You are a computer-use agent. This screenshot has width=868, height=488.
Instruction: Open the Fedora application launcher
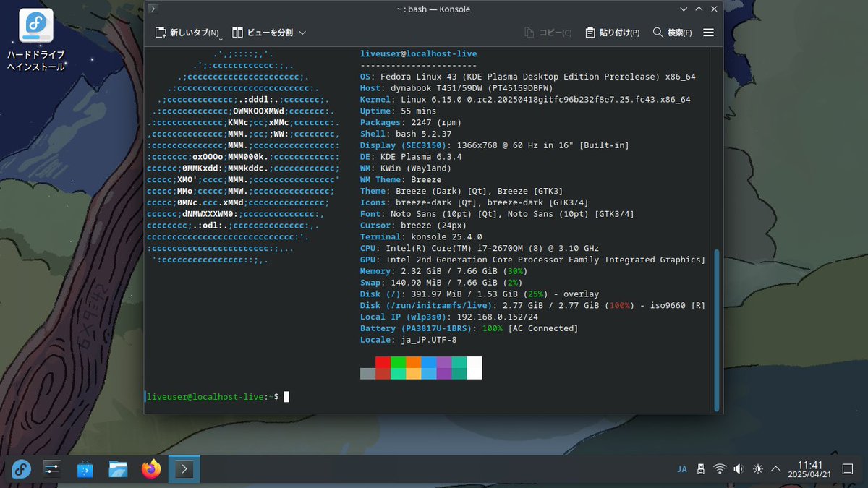22,469
